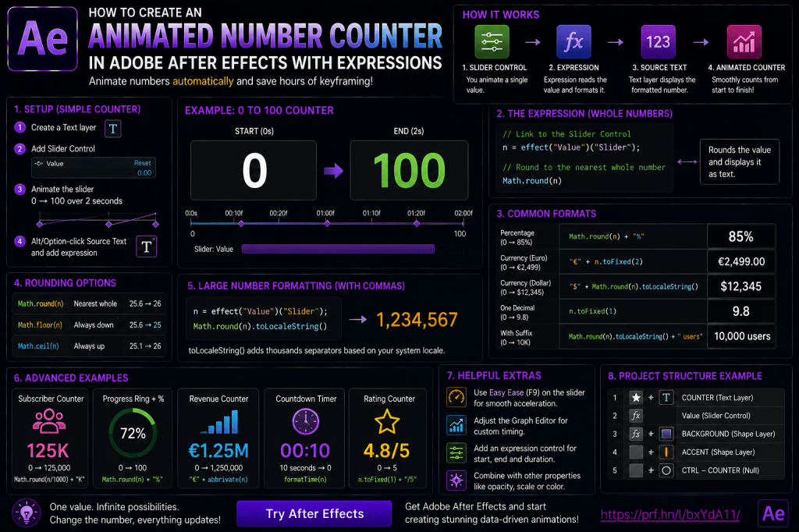Click the Slider Control icon in How It Works
Image resolution: width=799 pixels, height=532 pixels.
tap(492, 42)
